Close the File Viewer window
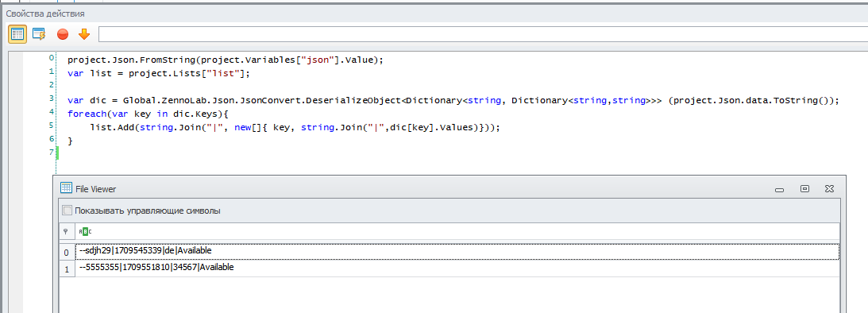 click(829, 189)
